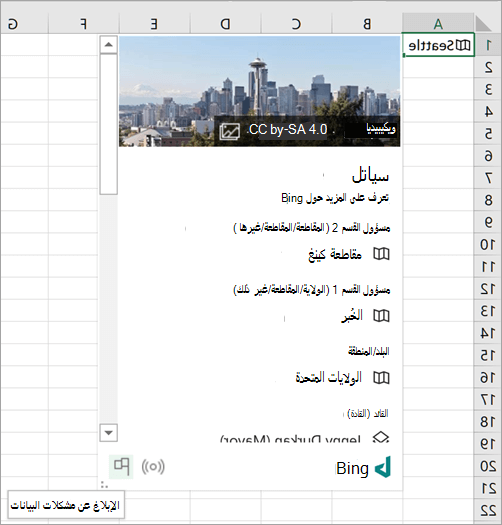The image size is (502, 525).
Task: Click the ويكيبيديا source link on the image
Action: (x=381, y=129)
